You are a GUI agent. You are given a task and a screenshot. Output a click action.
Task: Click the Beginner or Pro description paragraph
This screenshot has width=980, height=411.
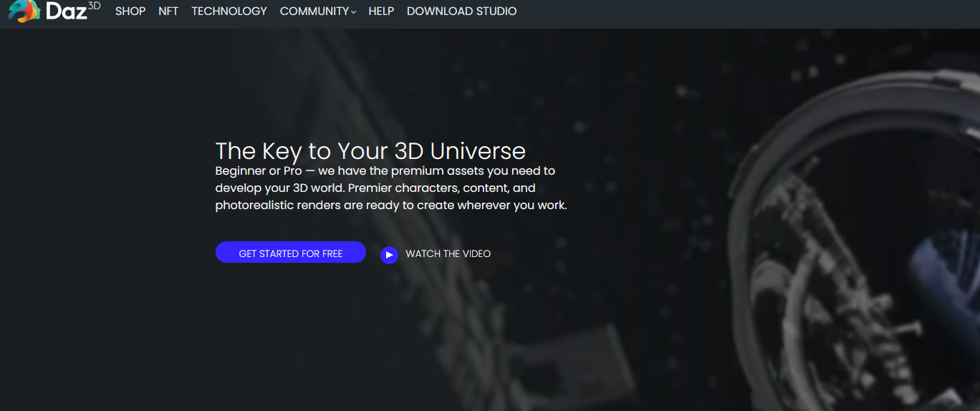click(x=390, y=188)
